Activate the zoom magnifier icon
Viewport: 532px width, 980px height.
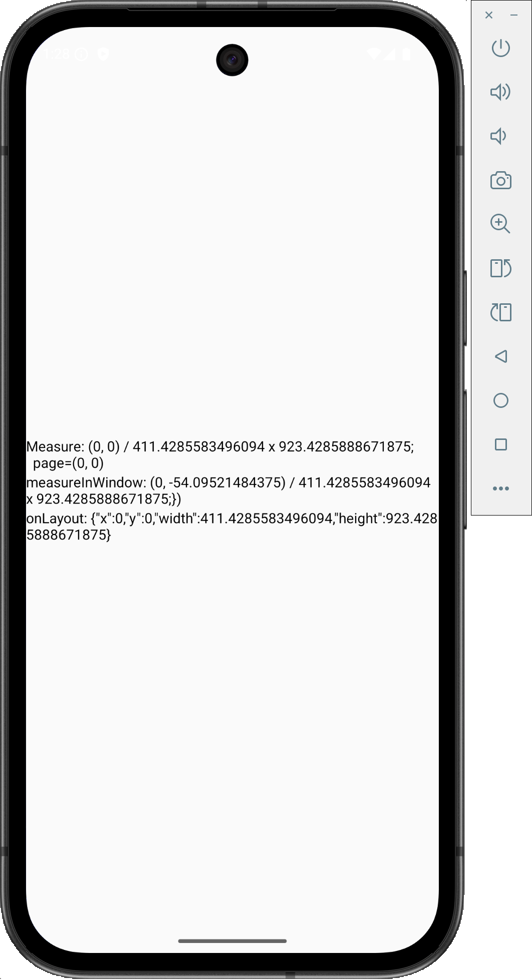click(x=500, y=224)
